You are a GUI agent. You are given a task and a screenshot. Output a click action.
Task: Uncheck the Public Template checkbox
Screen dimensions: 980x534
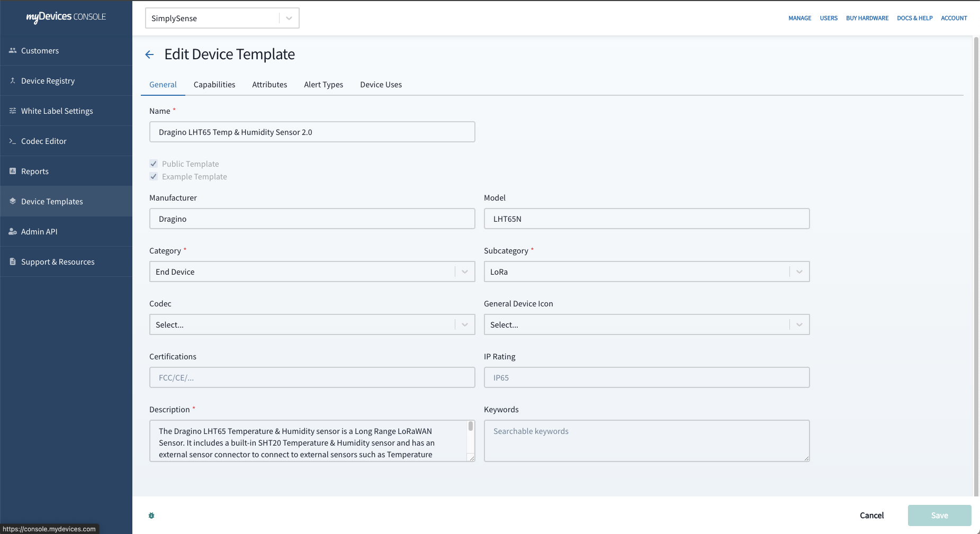pos(153,164)
